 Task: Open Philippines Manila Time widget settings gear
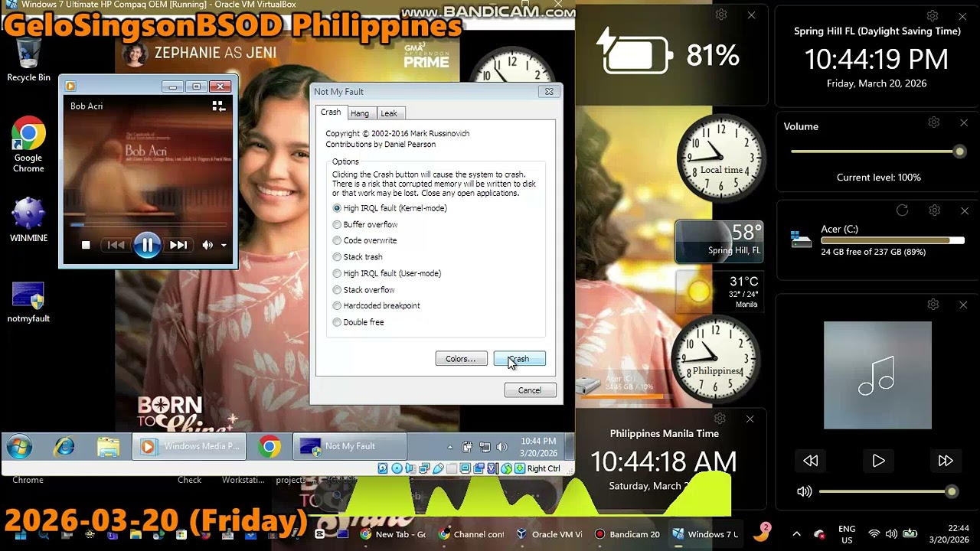[720, 419]
